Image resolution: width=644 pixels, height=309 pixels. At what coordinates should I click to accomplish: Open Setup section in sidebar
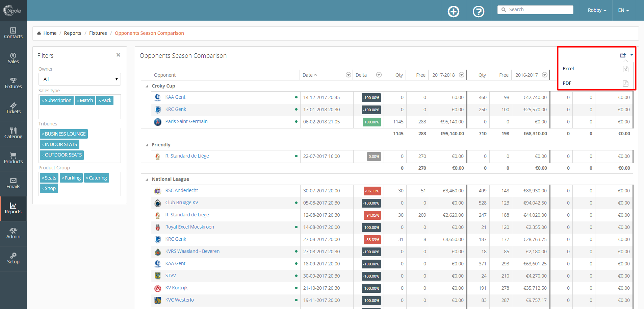pos(13,259)
